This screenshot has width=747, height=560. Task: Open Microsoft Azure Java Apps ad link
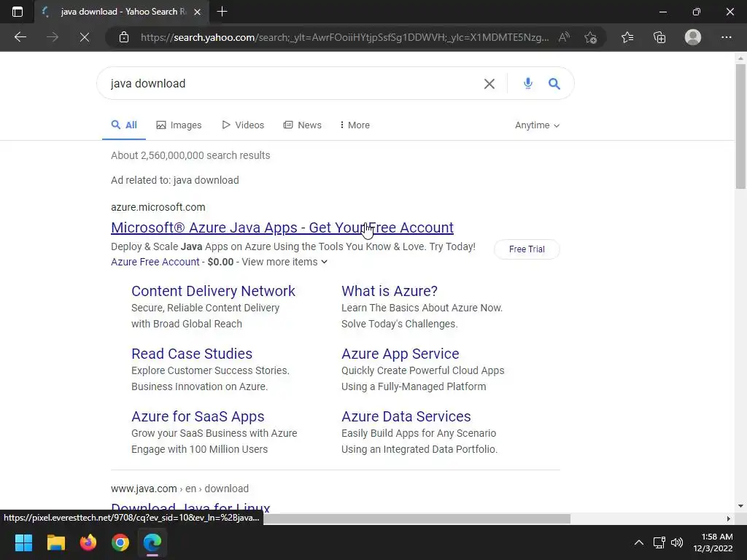coord(282,227)
